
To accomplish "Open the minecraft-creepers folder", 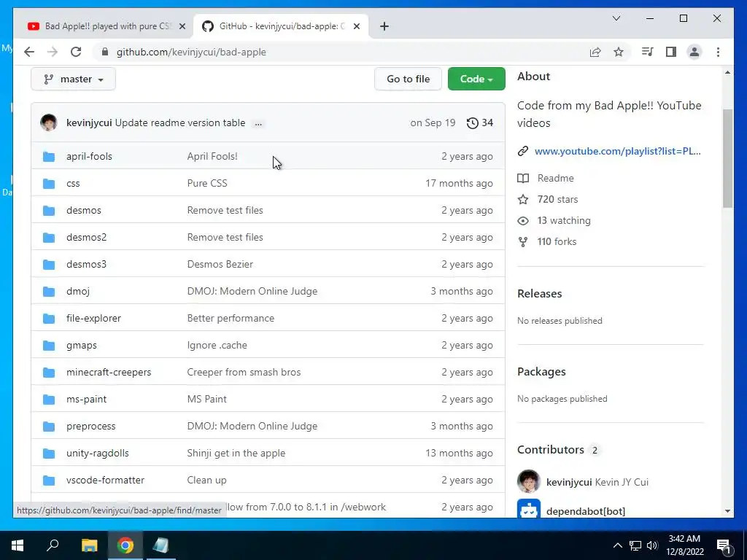I will coord(109,373).
